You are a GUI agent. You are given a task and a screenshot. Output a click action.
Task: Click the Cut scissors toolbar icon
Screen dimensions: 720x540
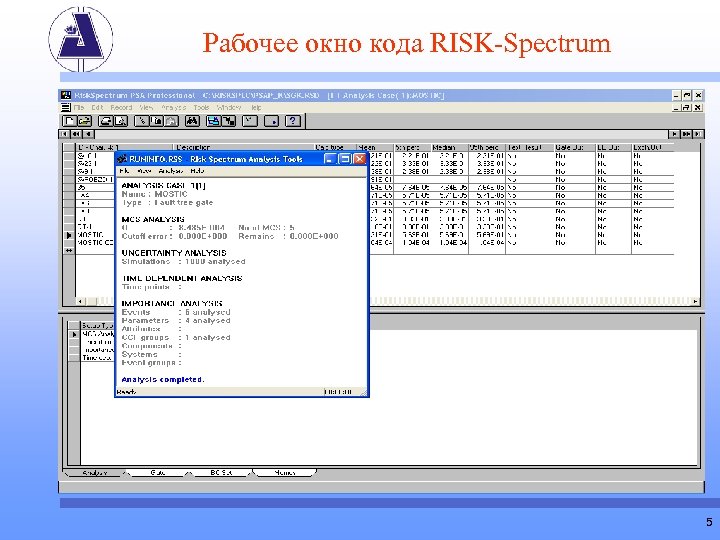click(142, 121)
